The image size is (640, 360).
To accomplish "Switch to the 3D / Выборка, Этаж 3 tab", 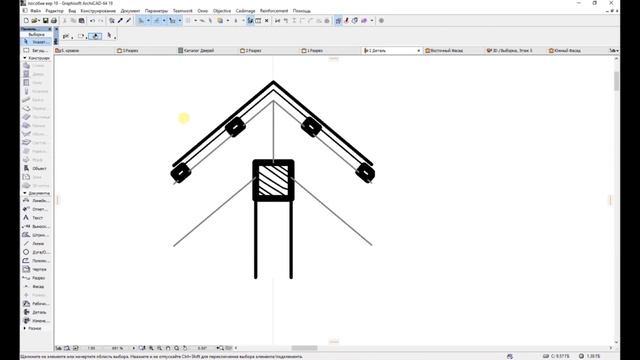I will pyautogui.click(x=516, y=51).
